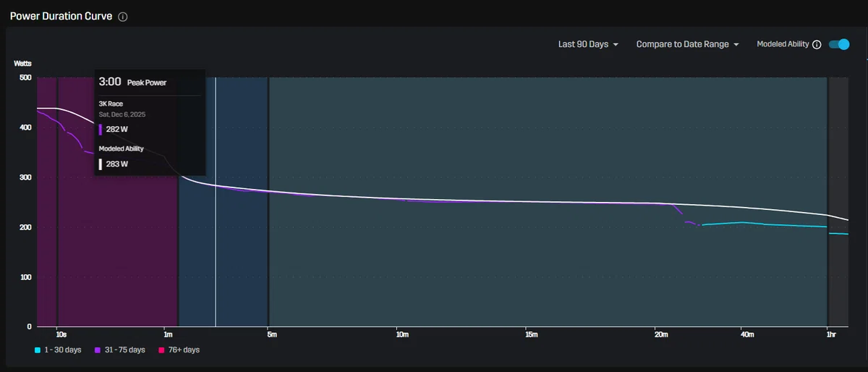868x372 pixels.
Task: Click the 31 - 75 days legend label
Action: [125, 350]
